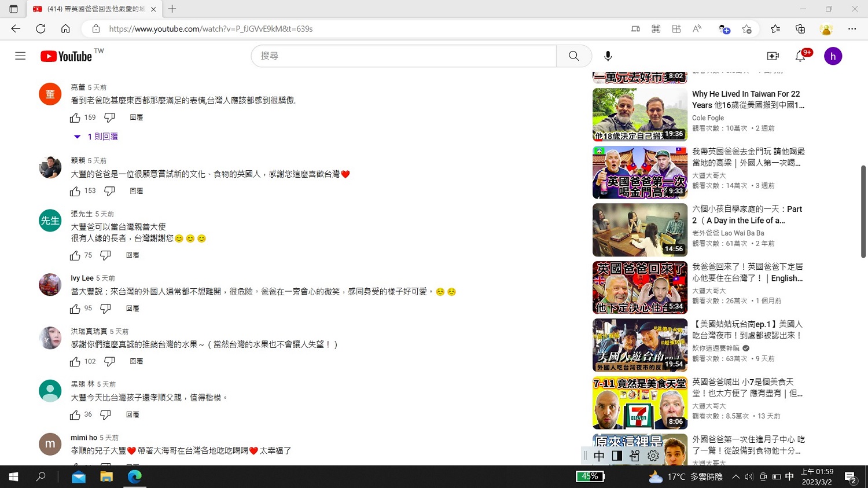Viewport: 868px width, 488px height.
Task: Dislike 亮董's comment
Action: click(109, 118)
